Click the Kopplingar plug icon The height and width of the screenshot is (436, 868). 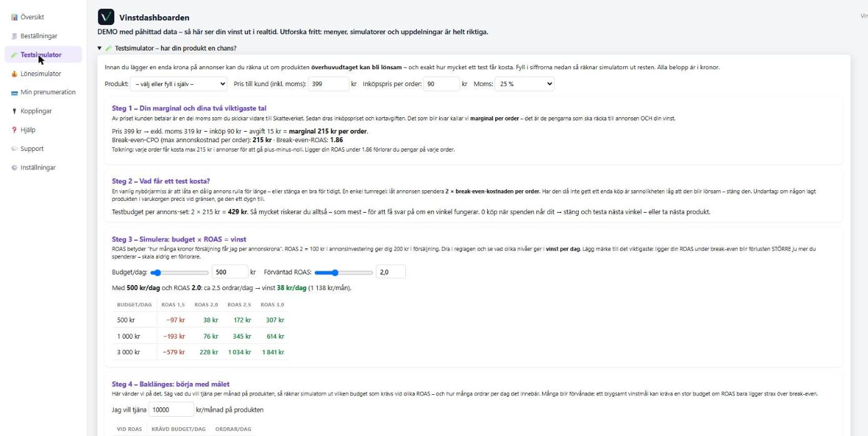click(14, 111)
